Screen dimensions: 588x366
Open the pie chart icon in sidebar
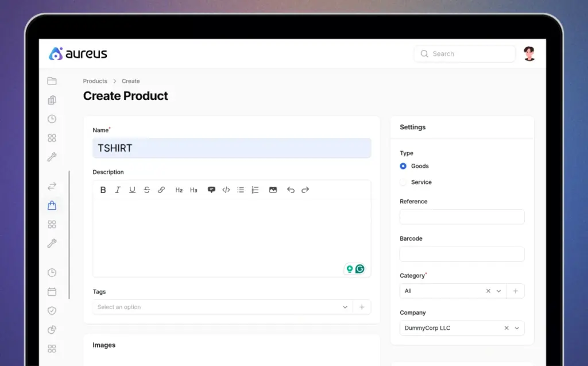click(52, 330)
